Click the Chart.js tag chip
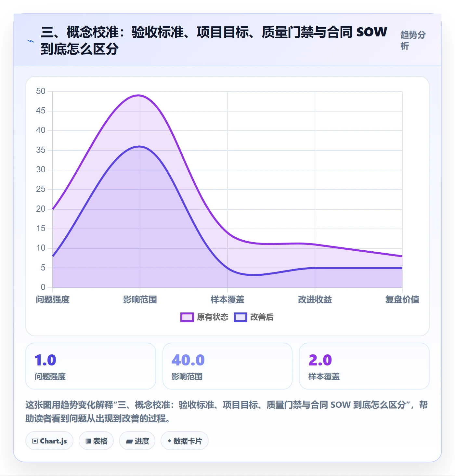The image size is (455, 476). coord(49,441)
